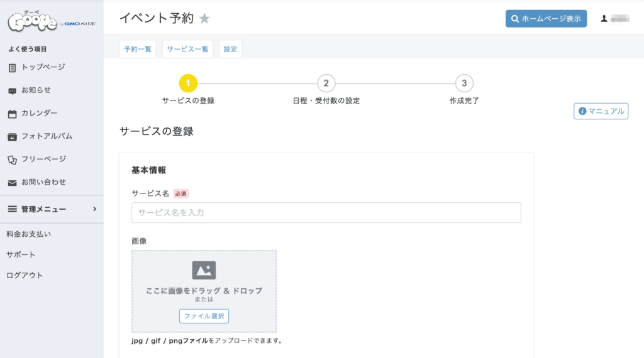The height and width of the screenshot is (358, 644).
Task: Open フォトアルバム in the sidebar
Action: pyautogui.click(x=47, y=136)
